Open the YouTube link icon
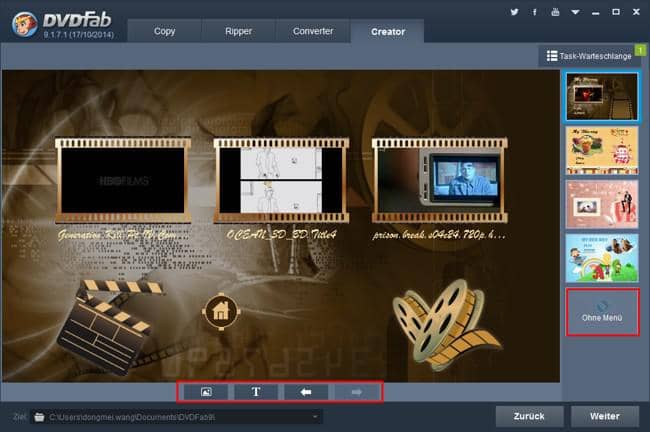This screenshot has height=432, width=650. 555,12
